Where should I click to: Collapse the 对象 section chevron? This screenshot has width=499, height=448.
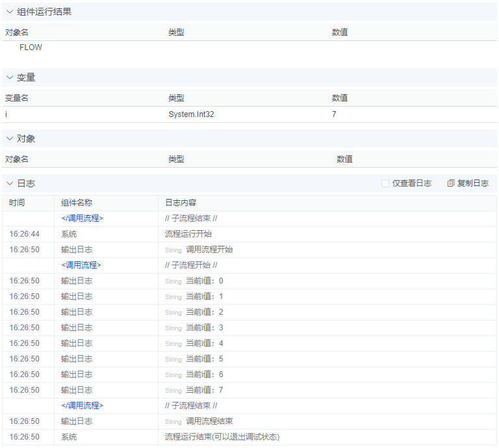10,138
